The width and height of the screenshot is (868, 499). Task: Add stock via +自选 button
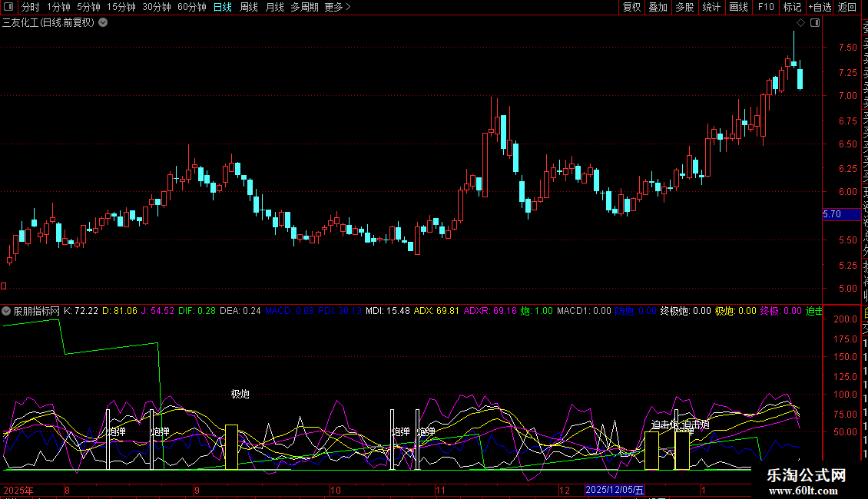click(819, 7)
